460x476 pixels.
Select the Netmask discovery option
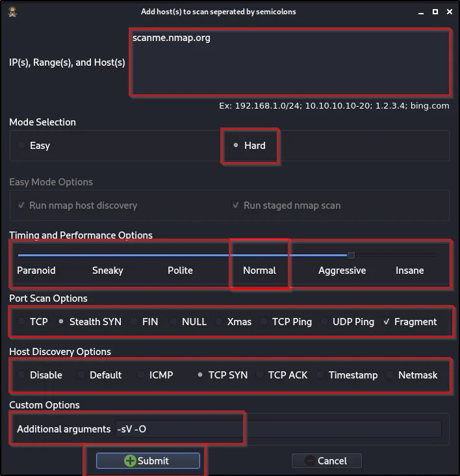[390, 375]
